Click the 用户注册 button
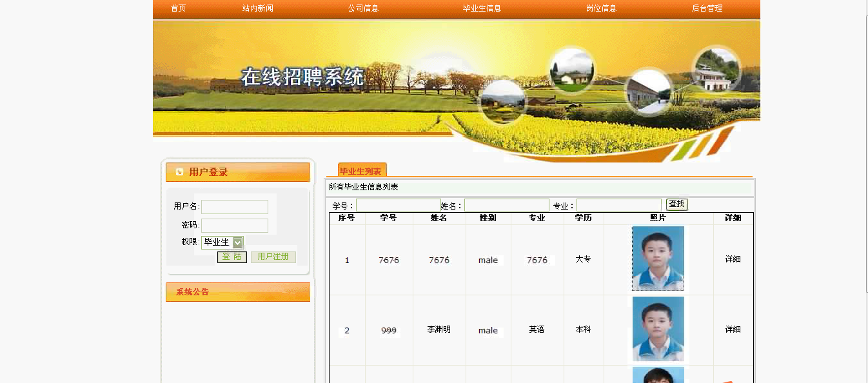Viewport: 868px width, 383px height. tap(273, 257)
